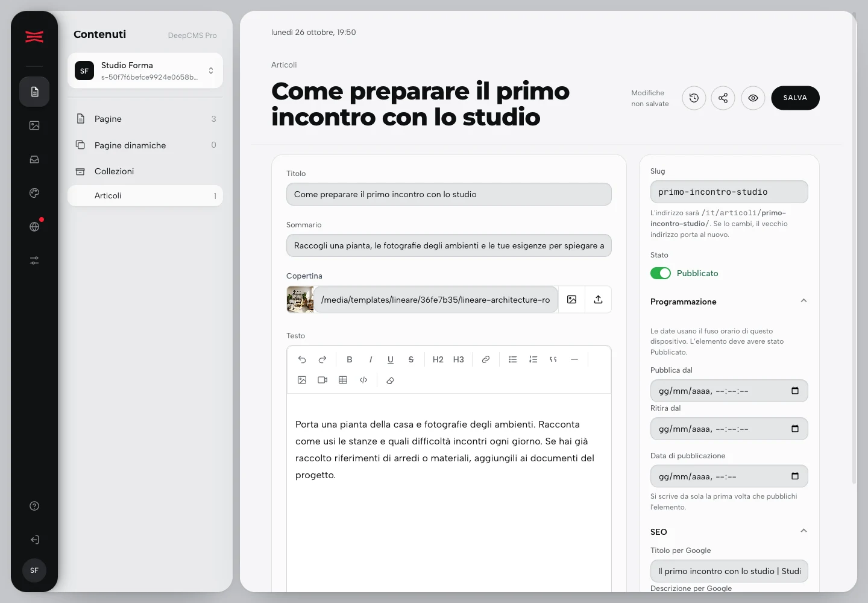Screen dimensions: 868x603
Task: Collapse the Programmazione section
Action: click(x=804, y=301)
